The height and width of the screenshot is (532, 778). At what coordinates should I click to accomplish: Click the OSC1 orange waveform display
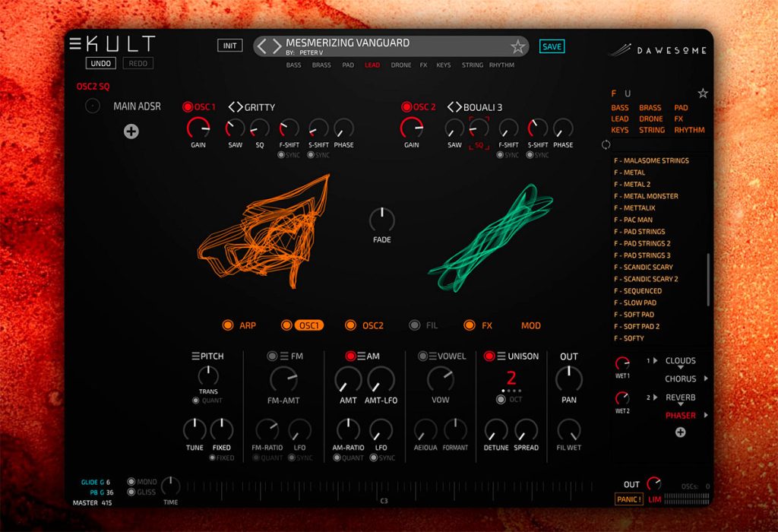click(264, 232)
